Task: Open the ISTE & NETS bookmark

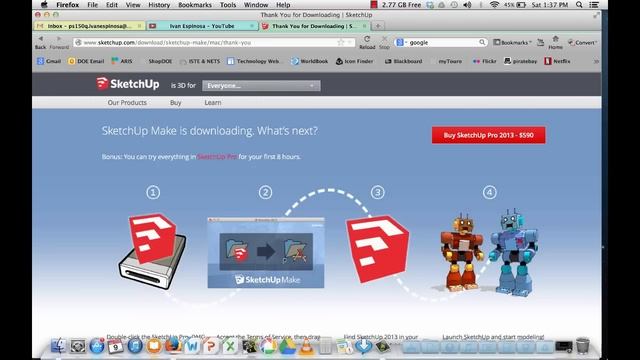Action: (200, 61)
